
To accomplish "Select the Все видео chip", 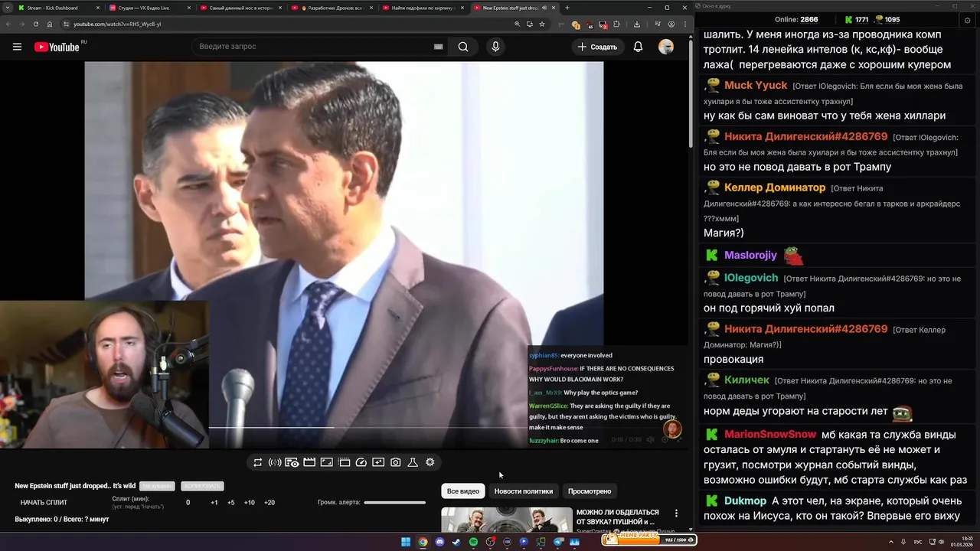I will click(463, 491).
